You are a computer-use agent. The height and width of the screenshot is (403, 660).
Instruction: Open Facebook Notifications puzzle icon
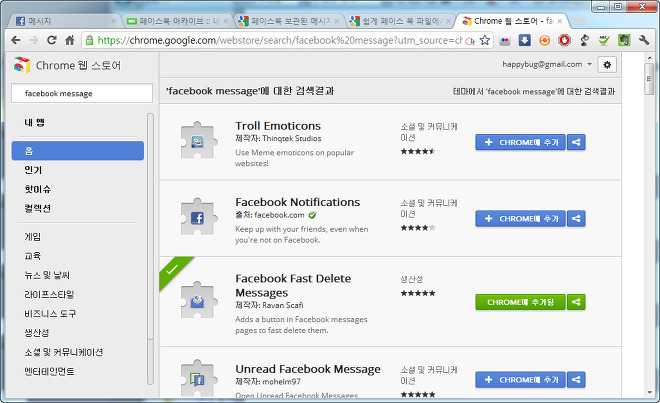pos(198,217)
